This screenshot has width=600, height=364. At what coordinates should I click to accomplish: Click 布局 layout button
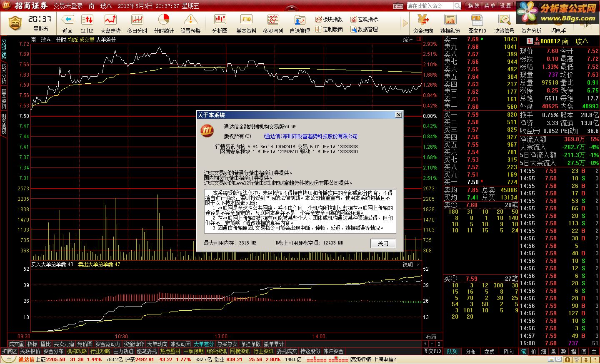(431, 336)
